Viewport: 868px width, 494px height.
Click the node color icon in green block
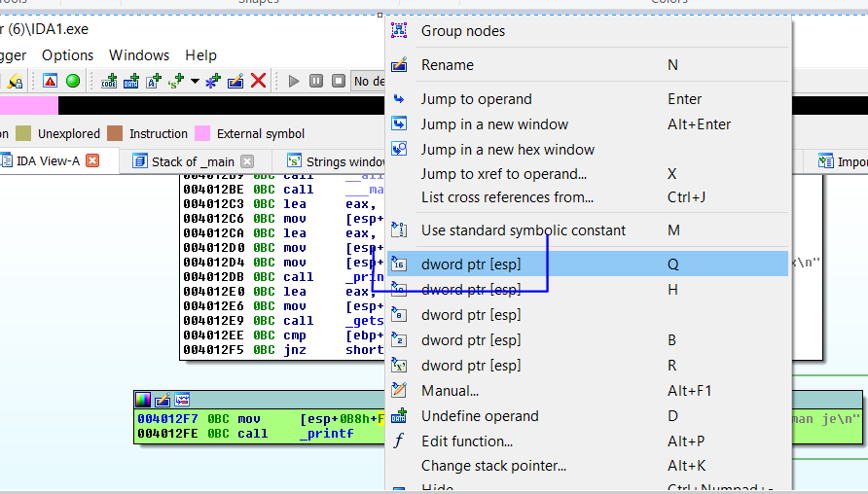point(143,400)
